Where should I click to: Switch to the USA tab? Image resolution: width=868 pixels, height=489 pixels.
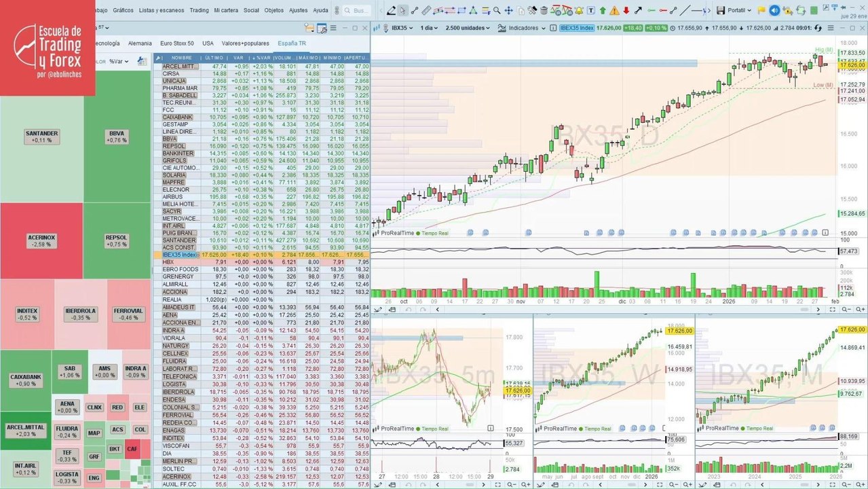(x=208, y=43)
